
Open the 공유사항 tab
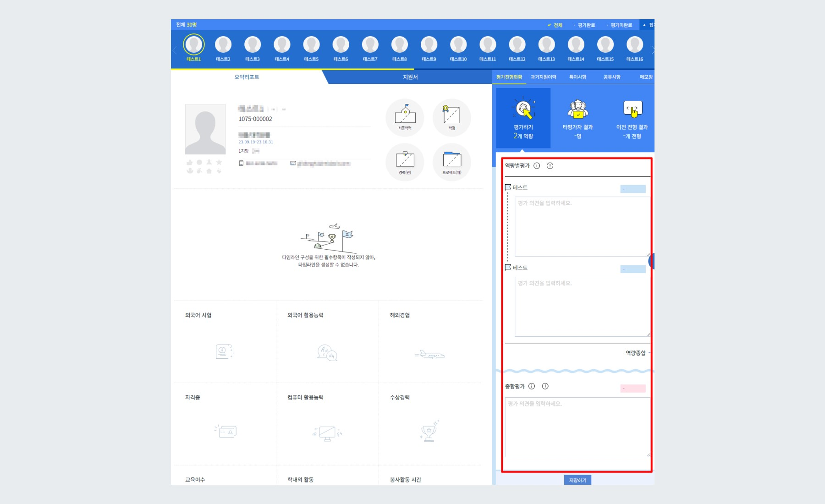612,77
